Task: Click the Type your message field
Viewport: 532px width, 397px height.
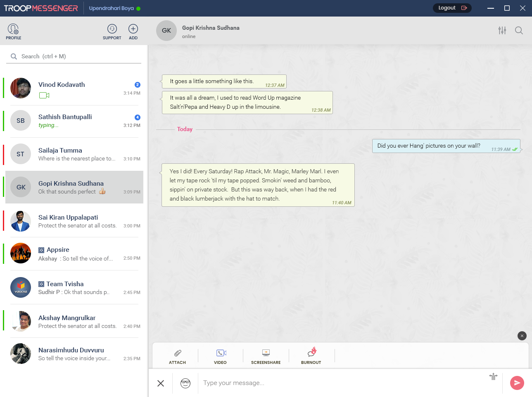Action: (289, 383)
